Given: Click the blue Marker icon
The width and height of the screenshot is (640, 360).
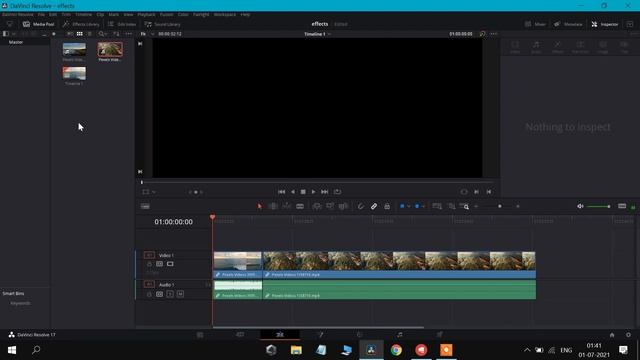Looking at the screenshot, I should coord(417,207).
